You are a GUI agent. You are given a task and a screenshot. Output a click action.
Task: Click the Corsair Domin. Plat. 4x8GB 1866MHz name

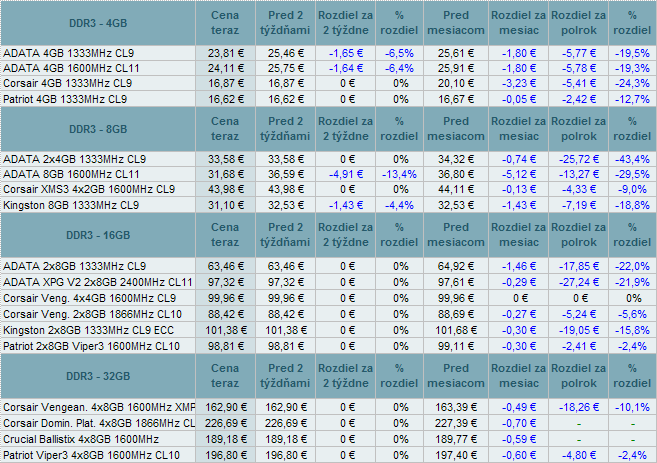point(99,423)
